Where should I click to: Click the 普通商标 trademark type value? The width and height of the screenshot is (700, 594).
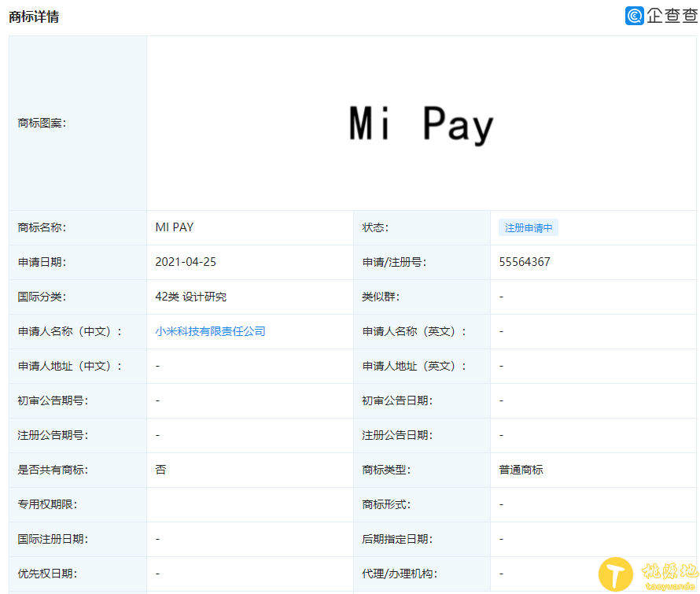pos(521,470)
